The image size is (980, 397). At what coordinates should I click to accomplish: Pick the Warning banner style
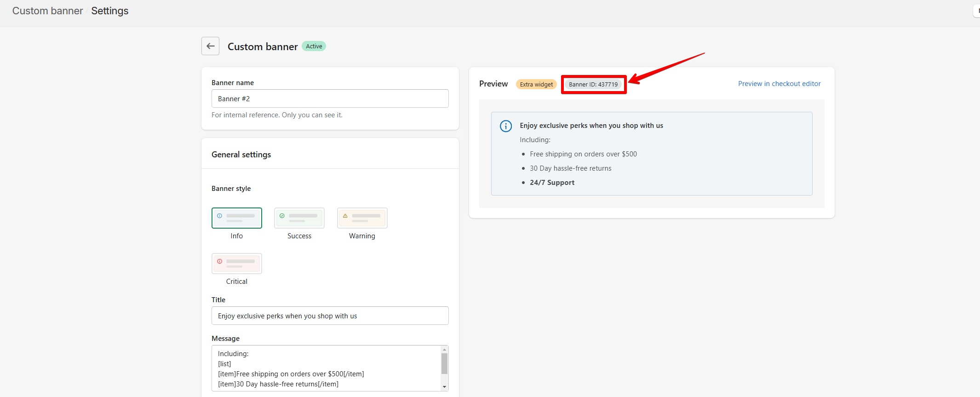[x=362, y=218]
